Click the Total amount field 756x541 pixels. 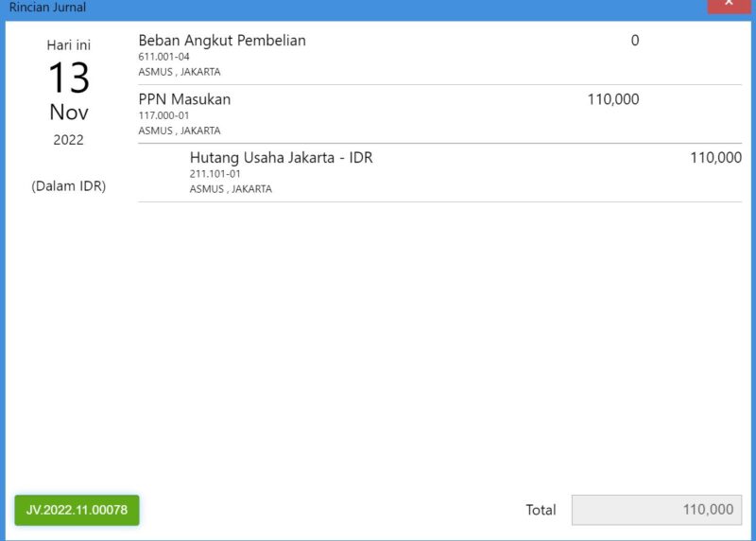pos(657,510)
